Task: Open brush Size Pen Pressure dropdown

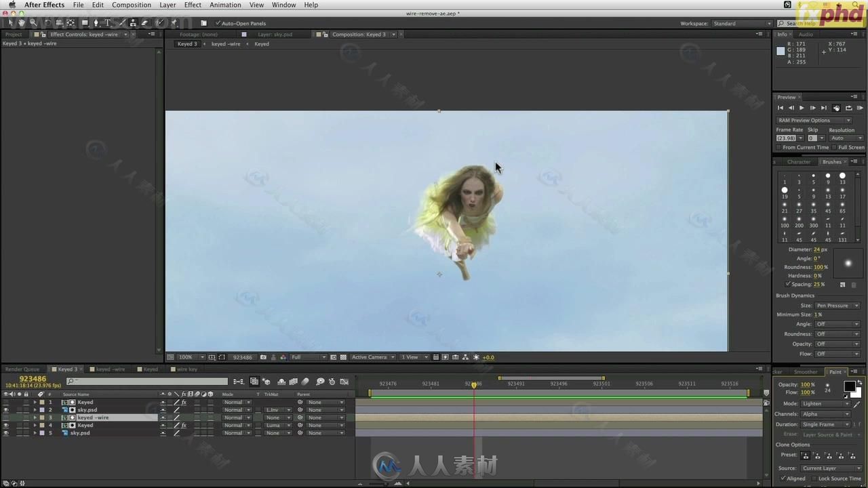Action: click(x=837, y=305)
